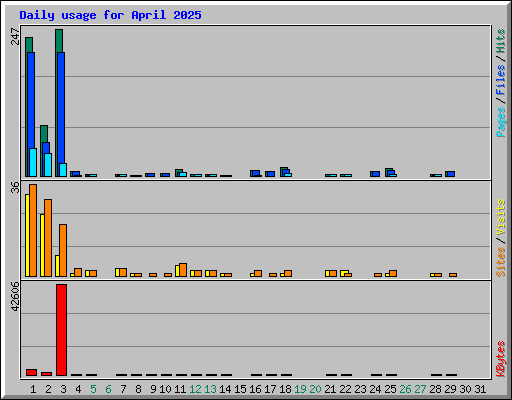This screenshot has height=400, width=512.
Task: Click day label 23 on the x-axis
Action: (360, 389)
